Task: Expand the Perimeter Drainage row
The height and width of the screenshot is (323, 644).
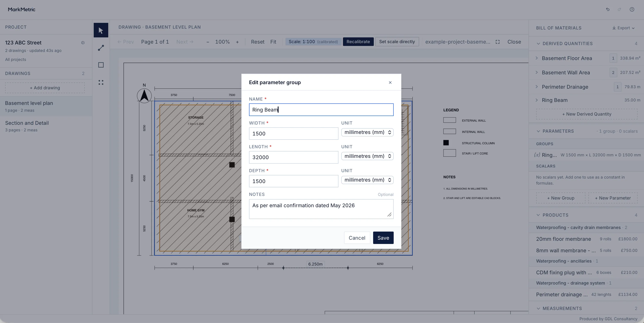Action: (537, 87)
